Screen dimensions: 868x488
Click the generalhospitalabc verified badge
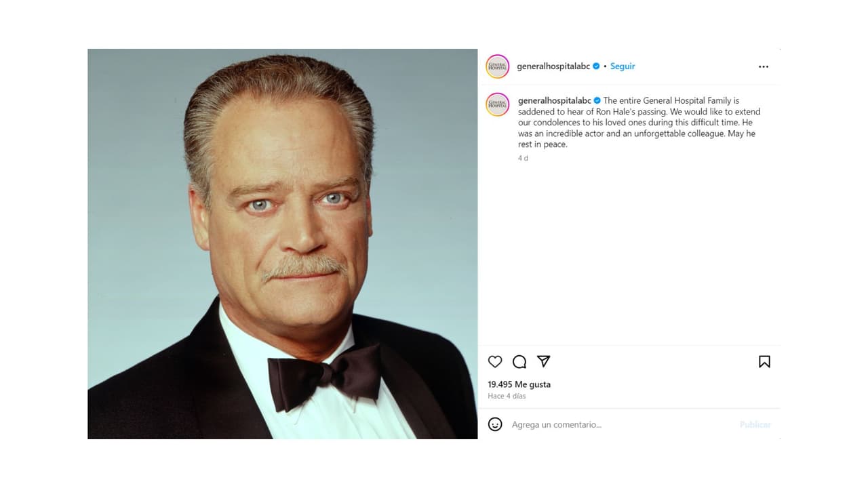(595, 66)
